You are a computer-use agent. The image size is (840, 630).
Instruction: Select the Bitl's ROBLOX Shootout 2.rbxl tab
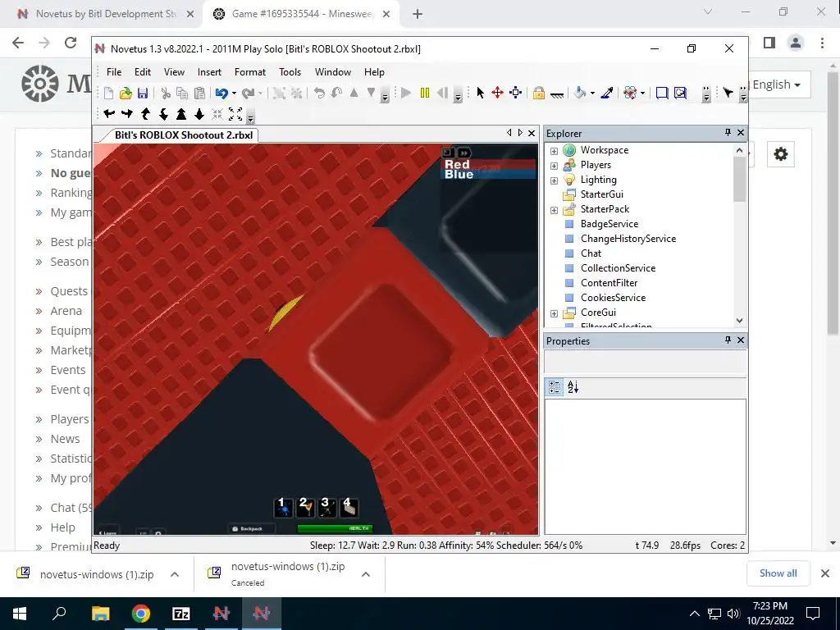click(183, 135)
